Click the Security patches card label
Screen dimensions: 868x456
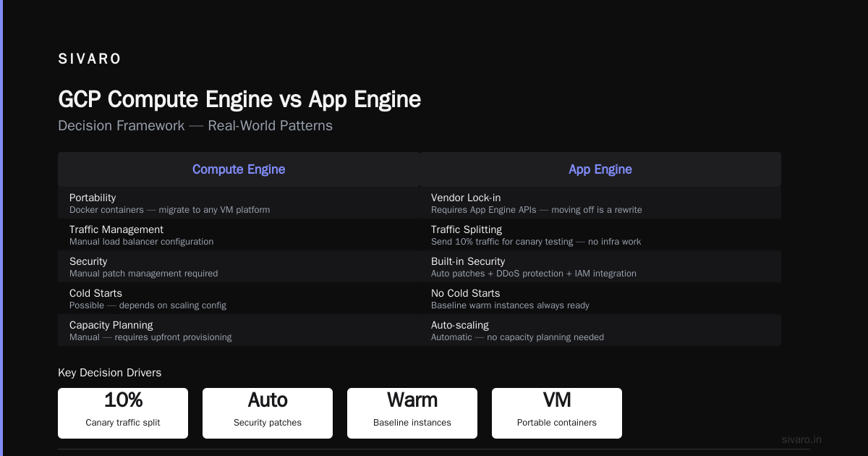268,423
